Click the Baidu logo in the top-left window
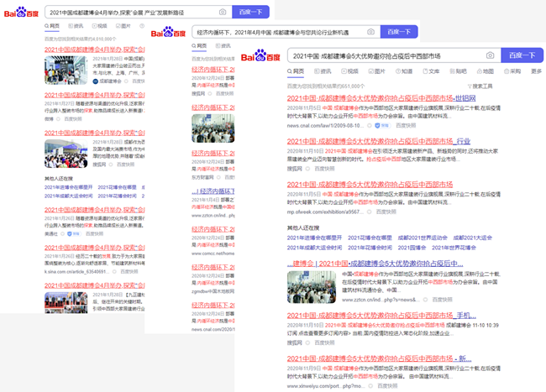The width and height of the screenshot is (546, 392). click(19, 12)
